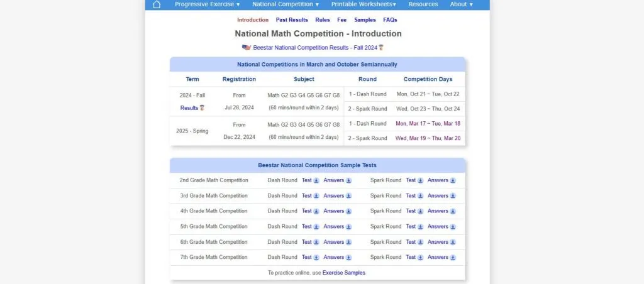Click 3rd Grade Math Competition row label
Image resolution: width=644 pixels, height=284 pixels.
tap(214, 196)
